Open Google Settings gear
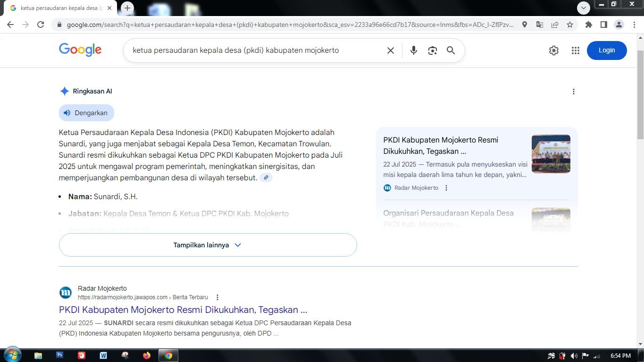Image resolution: width=644 pixels, height=362 pixels. pos(553,51)
